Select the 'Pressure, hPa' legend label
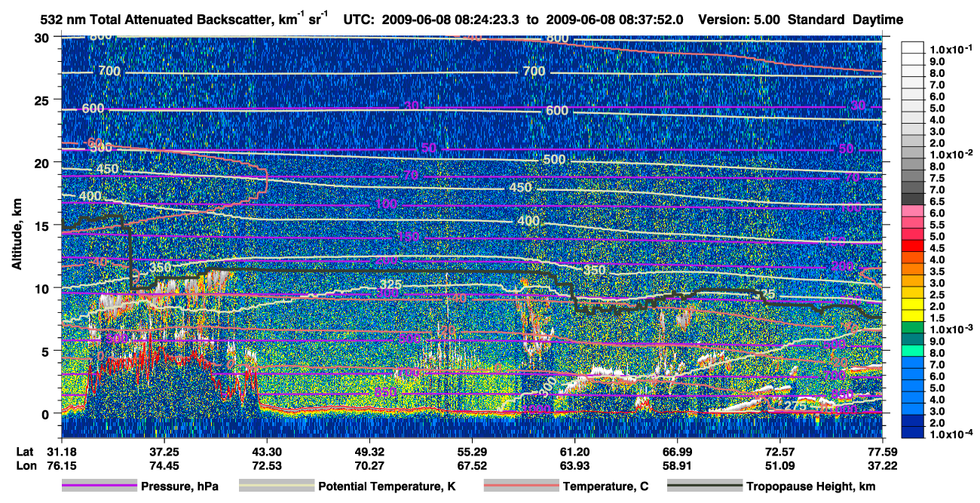Image resolution: width=980 pixels, height=503 pixels. coord(179,487)
